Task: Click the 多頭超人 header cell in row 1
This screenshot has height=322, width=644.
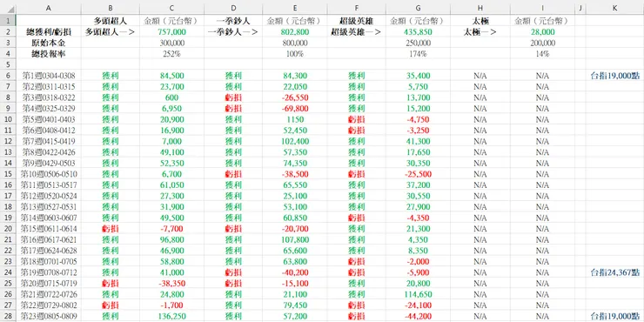Action: tap(110, 21)
